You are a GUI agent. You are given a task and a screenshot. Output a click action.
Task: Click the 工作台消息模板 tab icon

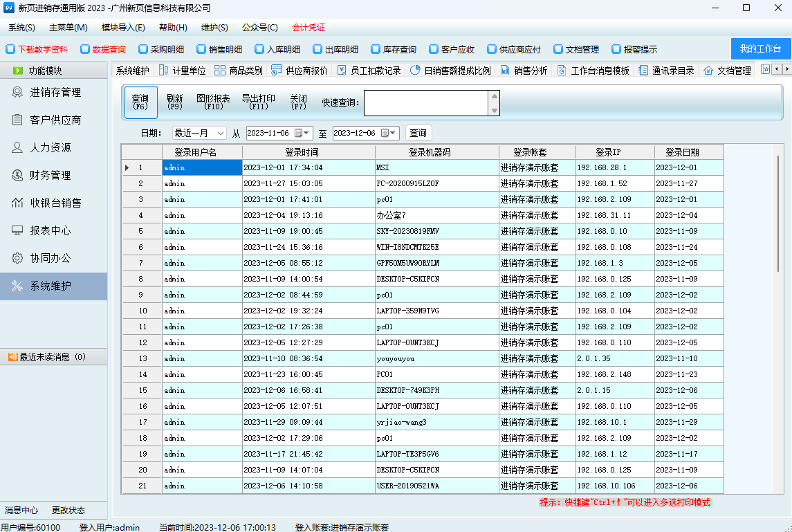point(562,71)
